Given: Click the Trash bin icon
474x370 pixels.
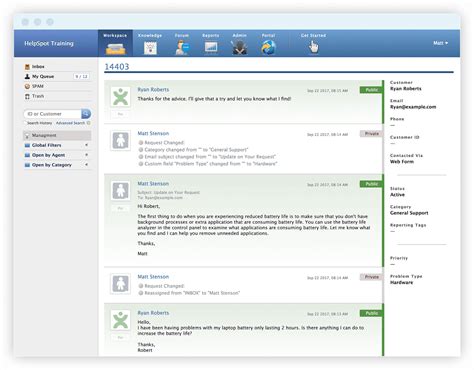Looking at the screenshot, I should tap(27, 96).
